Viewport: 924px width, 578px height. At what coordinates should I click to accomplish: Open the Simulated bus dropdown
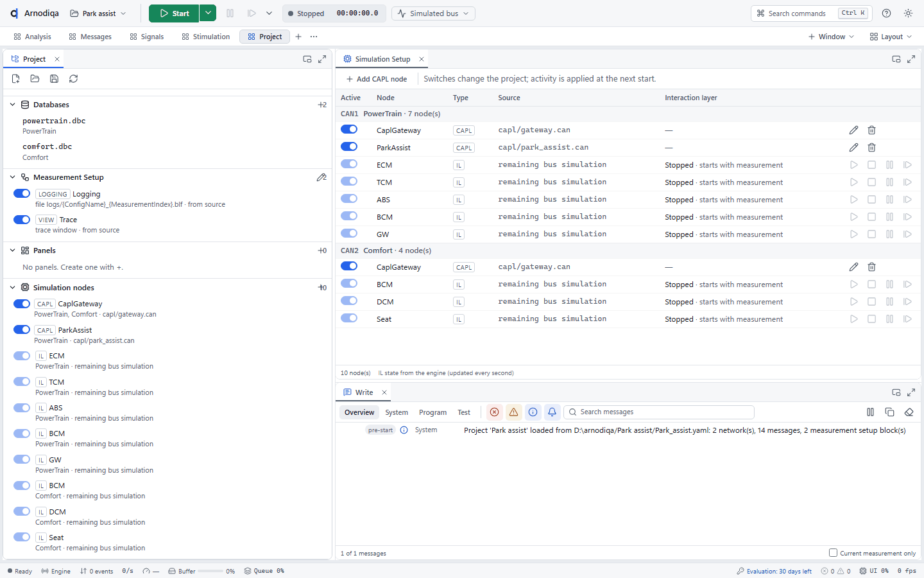[434, 13]
